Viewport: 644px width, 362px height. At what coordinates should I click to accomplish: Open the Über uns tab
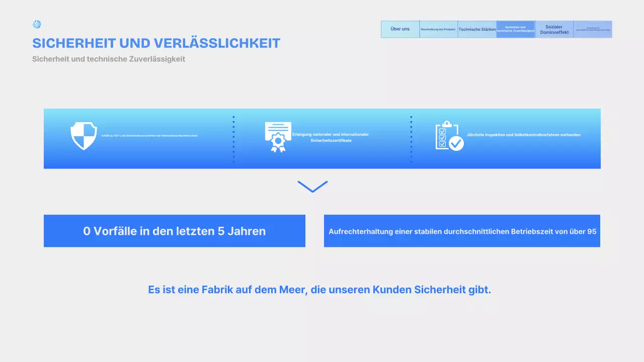pos(400,29)
